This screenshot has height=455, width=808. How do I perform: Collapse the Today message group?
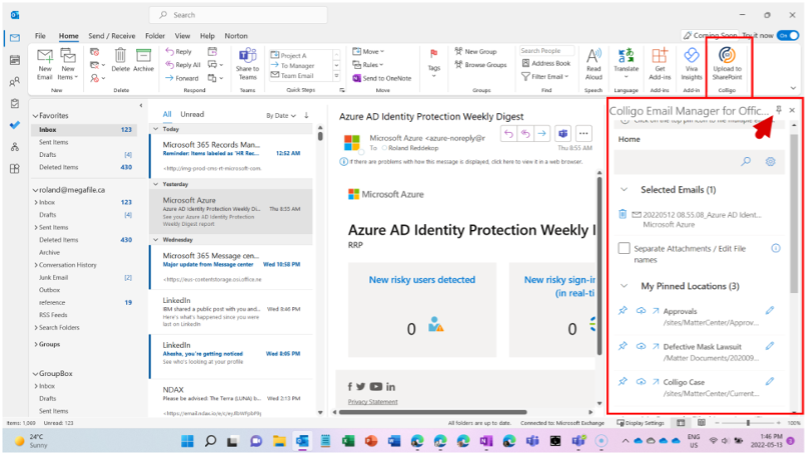coord(156,129)
